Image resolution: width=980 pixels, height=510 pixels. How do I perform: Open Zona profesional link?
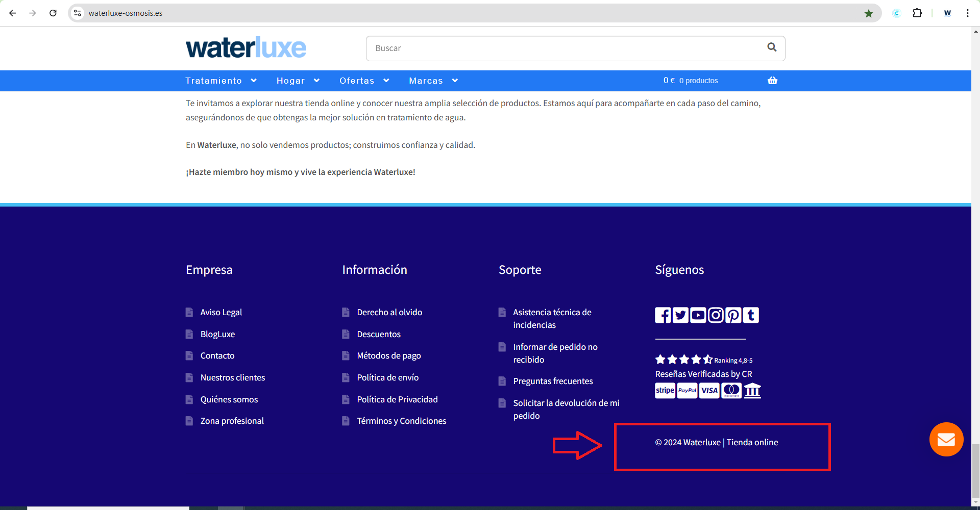pyautogui.click(x=232, y=421)
